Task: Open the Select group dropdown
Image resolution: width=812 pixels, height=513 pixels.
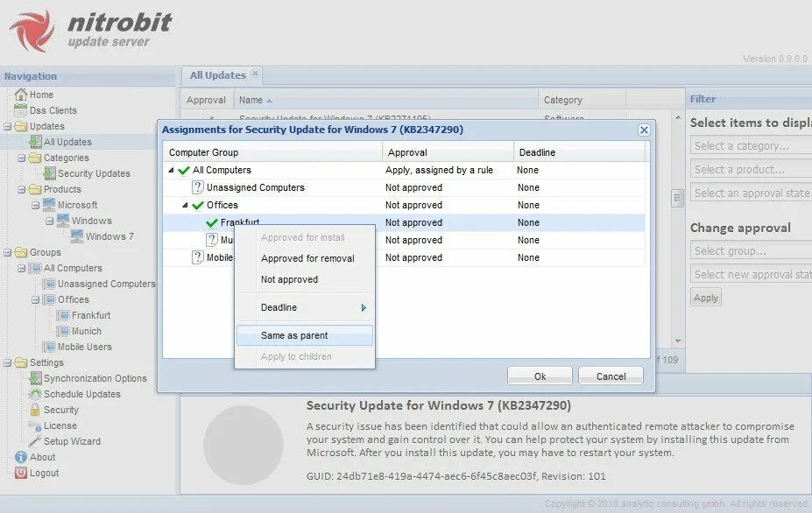Action: click(x=751, y=250)
